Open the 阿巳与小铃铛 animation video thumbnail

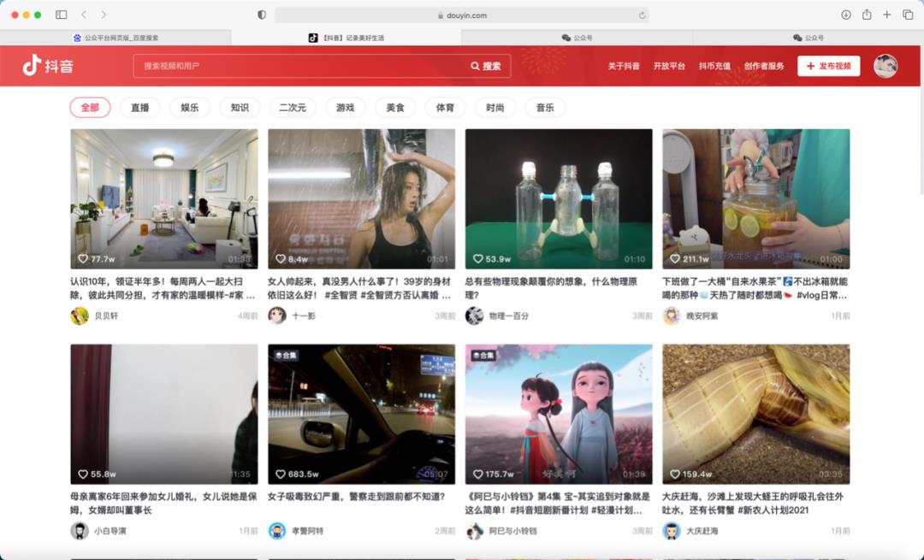point(558,412)
